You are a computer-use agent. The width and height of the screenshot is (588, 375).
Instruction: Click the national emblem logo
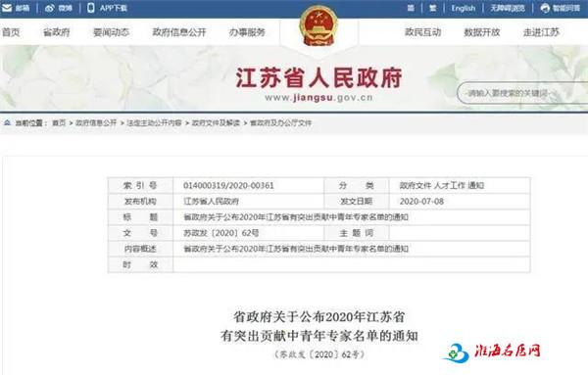point(318,25)
